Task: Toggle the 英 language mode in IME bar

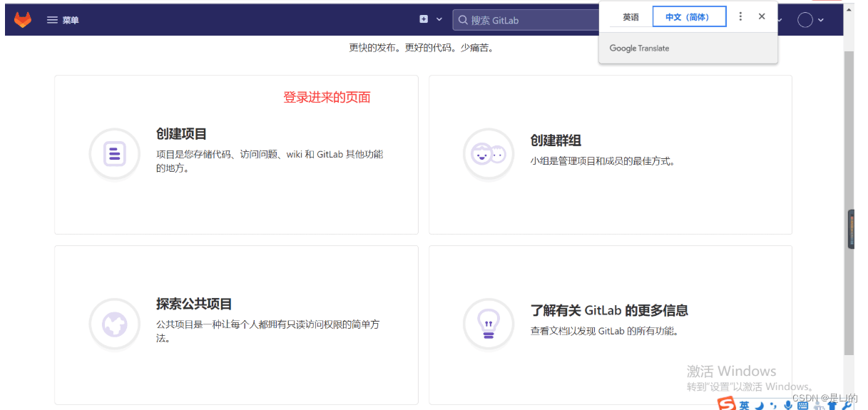Action: (744, 405)
